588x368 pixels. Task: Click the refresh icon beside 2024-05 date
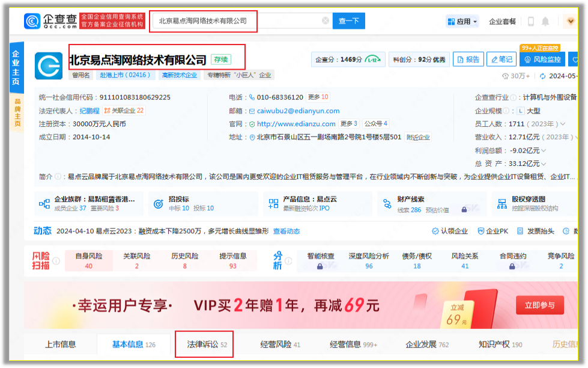click(542, 76)
